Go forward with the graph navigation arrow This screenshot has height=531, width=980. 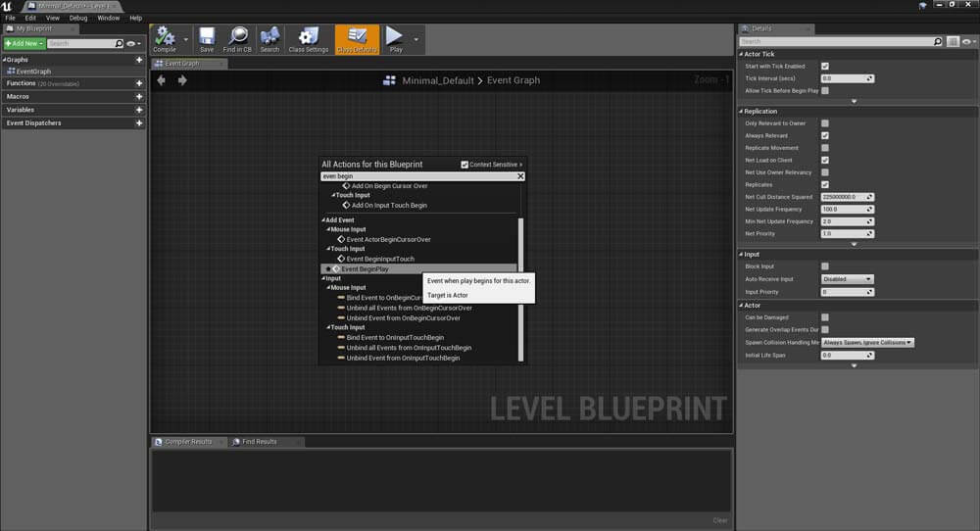pos(182,80)
